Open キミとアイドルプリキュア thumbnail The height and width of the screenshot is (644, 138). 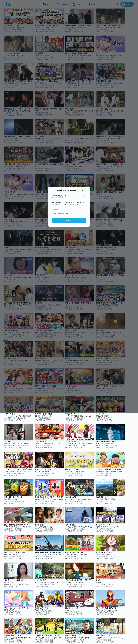click(110, 543)
